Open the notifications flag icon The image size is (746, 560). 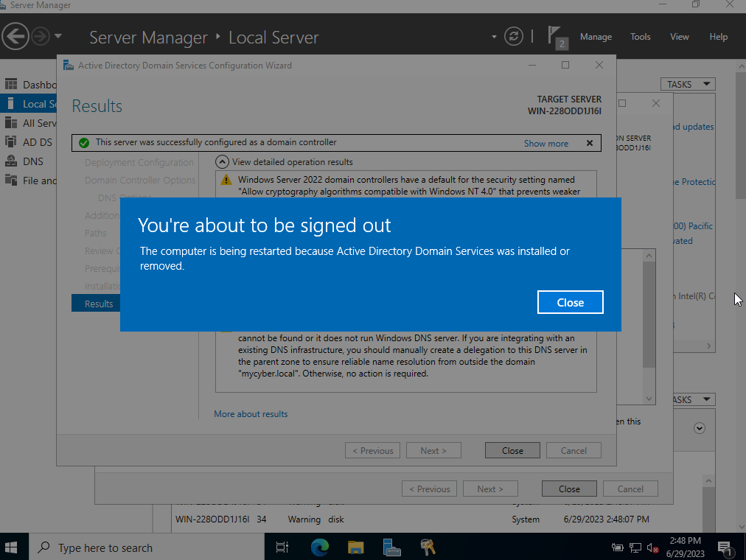point(556,37)
